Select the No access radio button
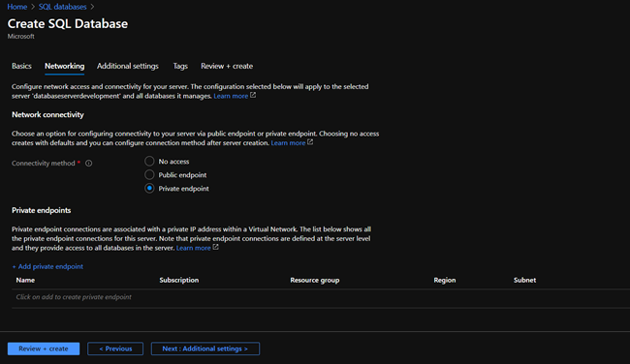 click(149, 162)
